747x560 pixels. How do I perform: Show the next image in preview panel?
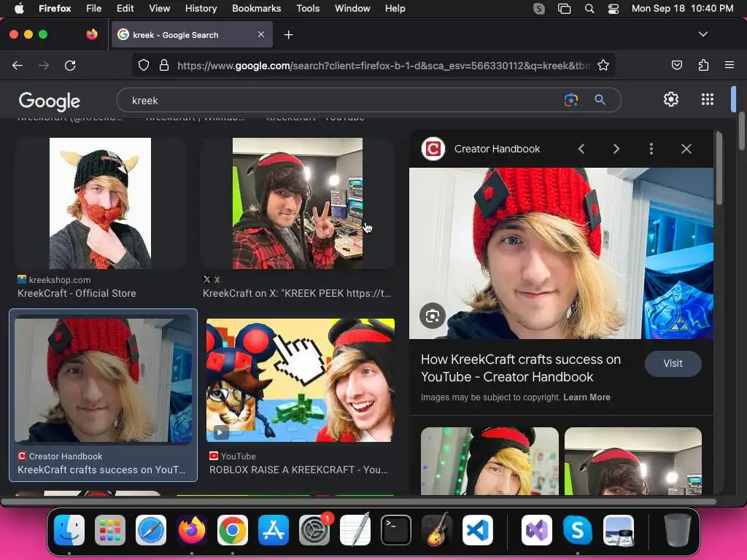(x=616, y=149)
